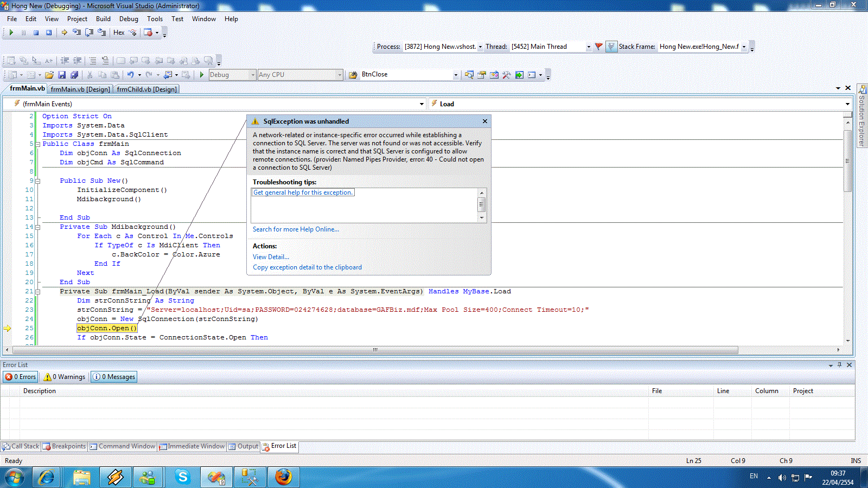Open the Build menu

tap(103, 19)
